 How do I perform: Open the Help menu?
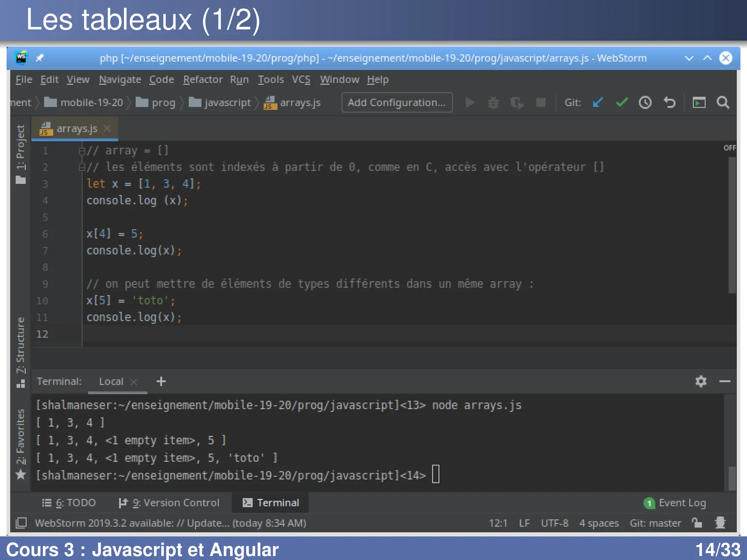click(378, 79)
